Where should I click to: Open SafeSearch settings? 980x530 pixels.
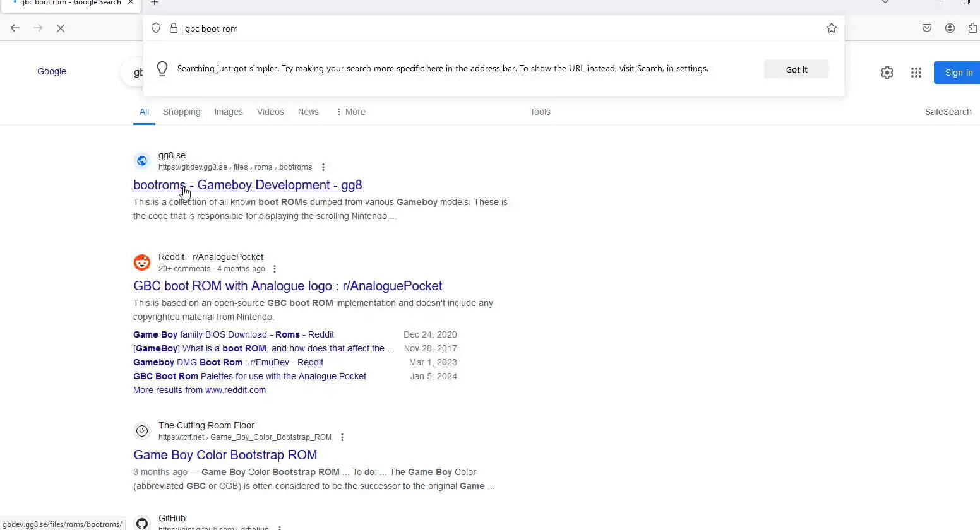tap(948, 112)
